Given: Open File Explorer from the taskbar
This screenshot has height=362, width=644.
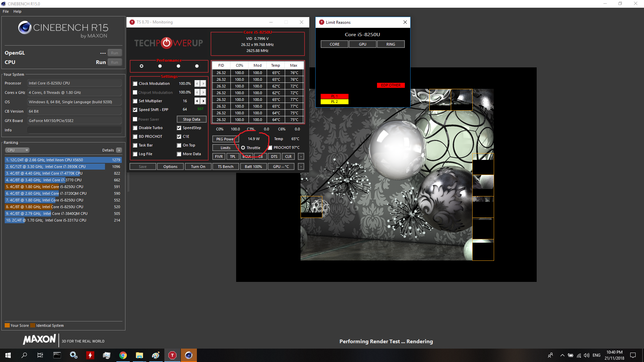Looking at the screenshot, I should coord(139,355).
